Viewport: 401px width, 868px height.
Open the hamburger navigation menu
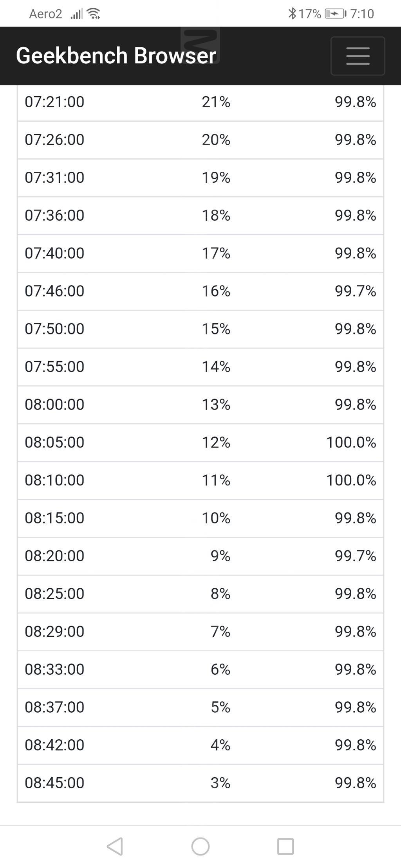pos(358,56)
